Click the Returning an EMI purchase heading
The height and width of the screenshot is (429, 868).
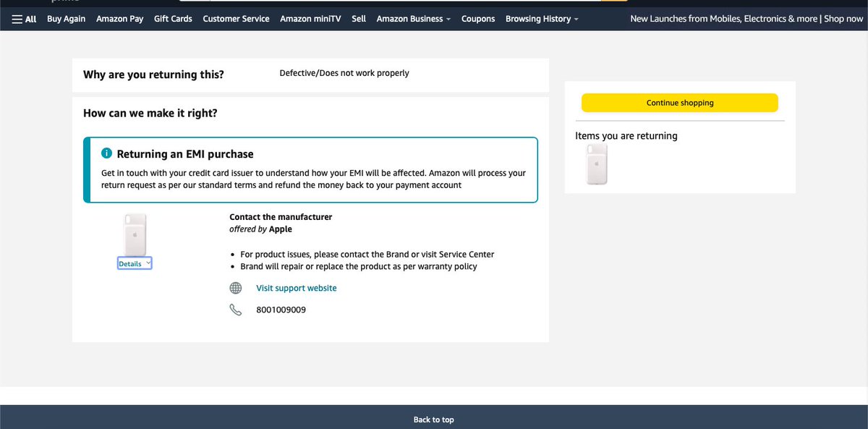click(x=185, y=154)
